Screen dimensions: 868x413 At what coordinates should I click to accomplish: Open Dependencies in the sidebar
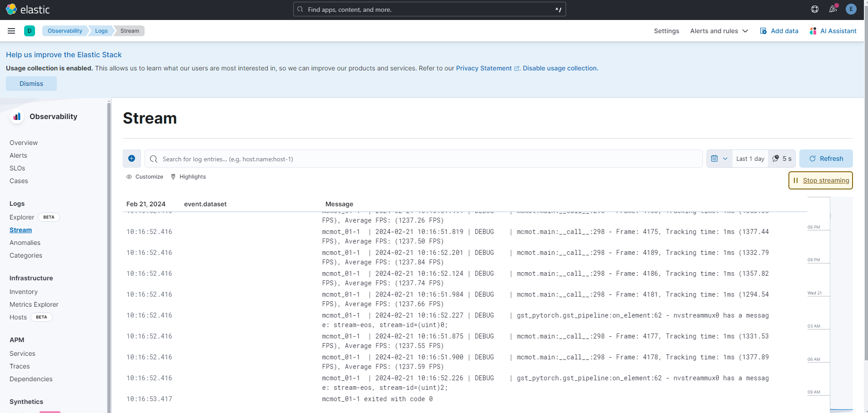coord(31,379)
